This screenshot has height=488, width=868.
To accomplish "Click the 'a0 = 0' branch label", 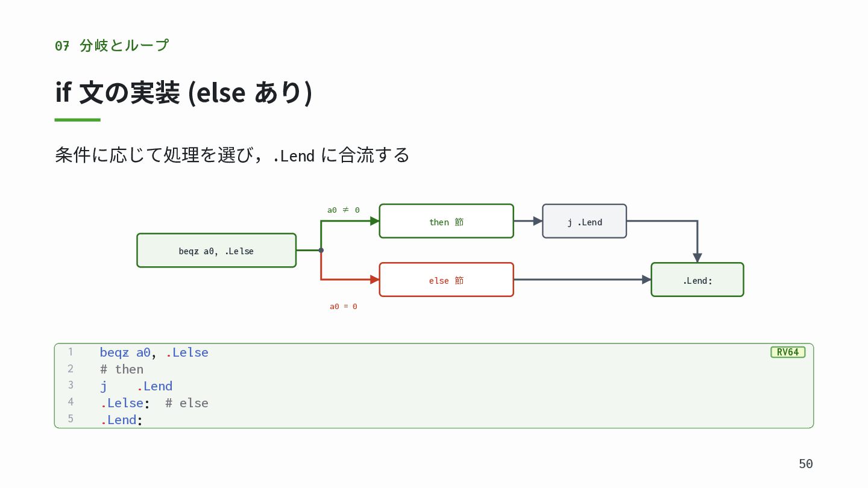I will (344, 307).
